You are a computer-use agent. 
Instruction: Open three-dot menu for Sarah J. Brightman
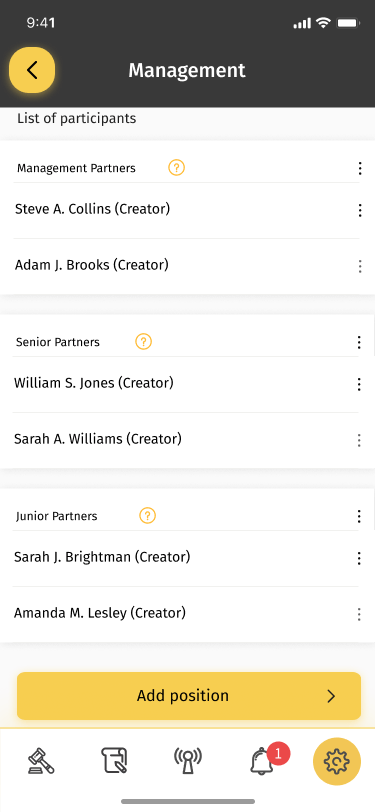tap(358, 558)
